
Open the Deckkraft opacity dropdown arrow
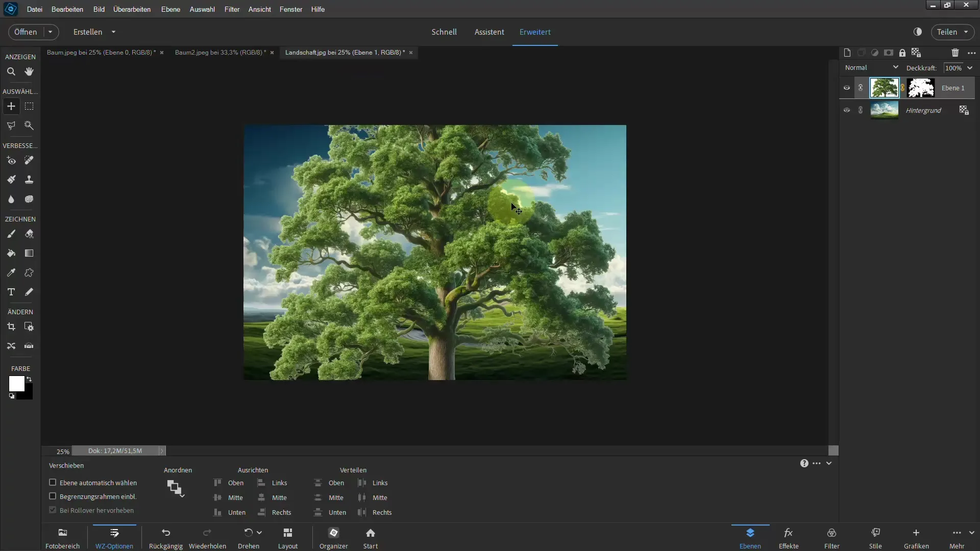tap(970, 68)
